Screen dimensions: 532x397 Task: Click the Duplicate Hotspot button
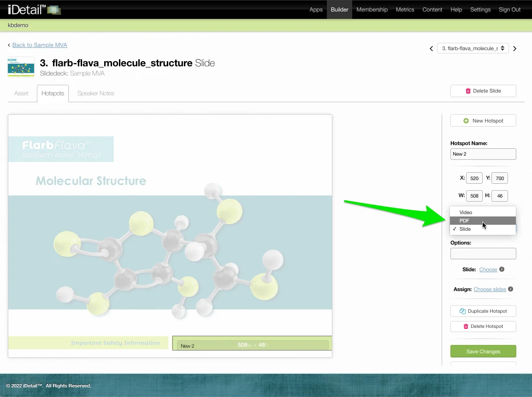point(483,311)
